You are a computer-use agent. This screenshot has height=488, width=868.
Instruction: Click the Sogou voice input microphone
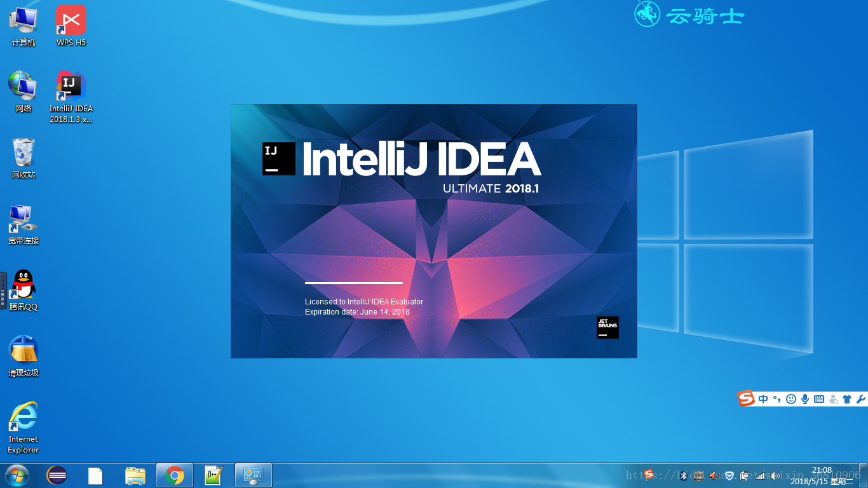pyautogui.click(x=805, y=399)
